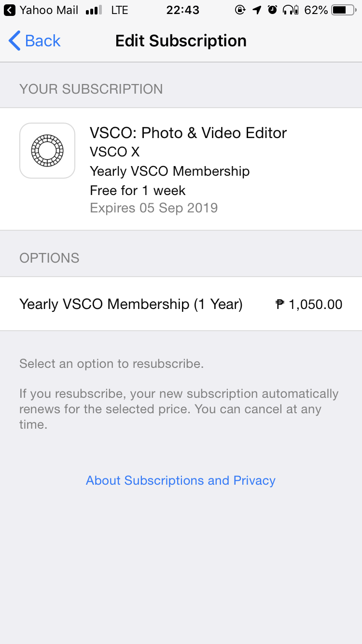Tap the battery icon in status bar
Viewport: 362px width, 644px height.
tap(343, 10)
